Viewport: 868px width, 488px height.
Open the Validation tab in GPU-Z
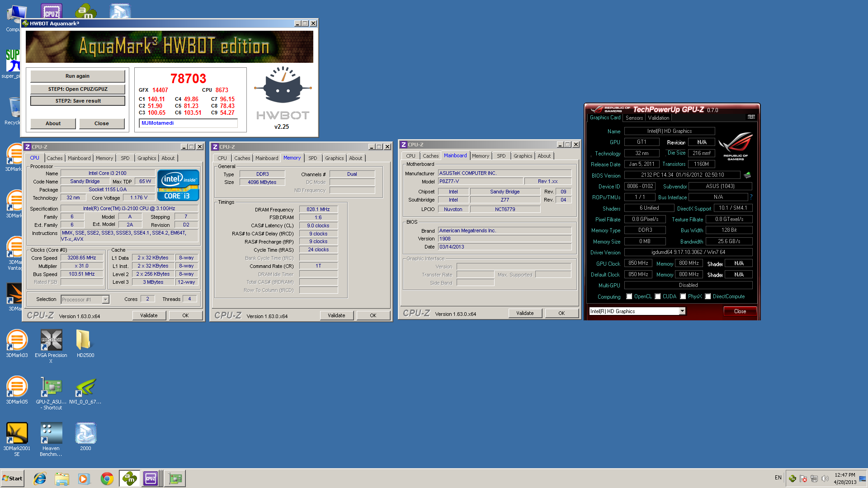coord(658,118)
